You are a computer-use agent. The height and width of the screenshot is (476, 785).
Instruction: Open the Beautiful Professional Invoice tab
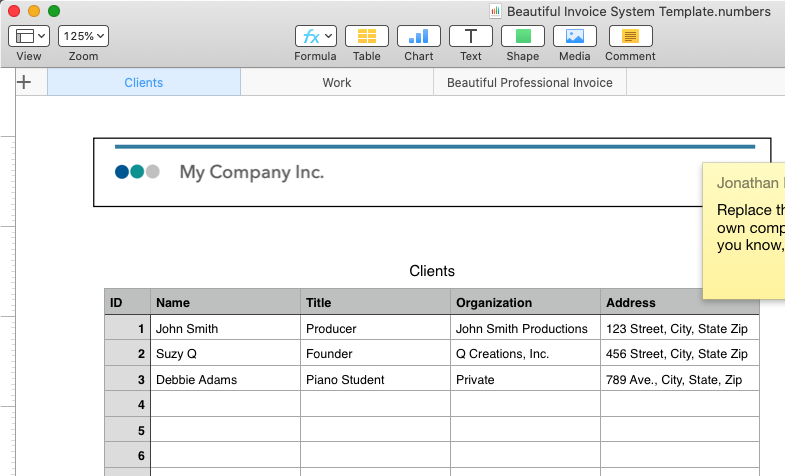point(530,83)
